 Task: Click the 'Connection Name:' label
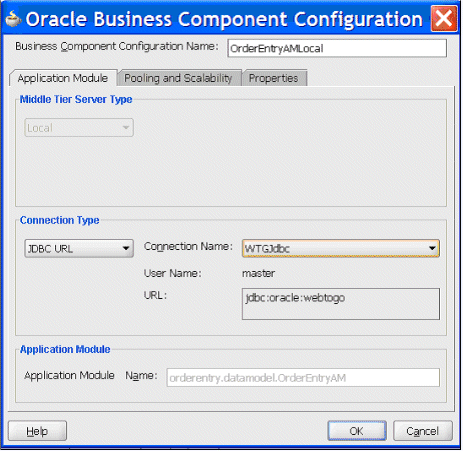pyautogui.click(x=188, y=247)
